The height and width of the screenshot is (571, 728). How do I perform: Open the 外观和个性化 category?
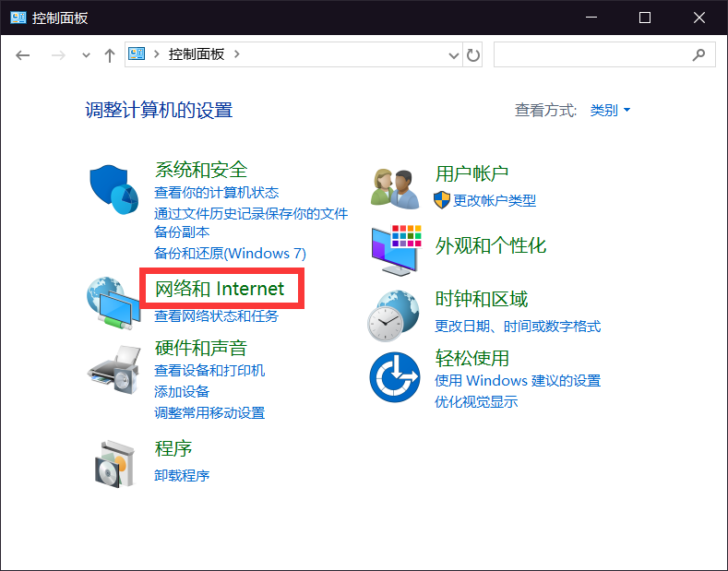[x=491, y=246]
